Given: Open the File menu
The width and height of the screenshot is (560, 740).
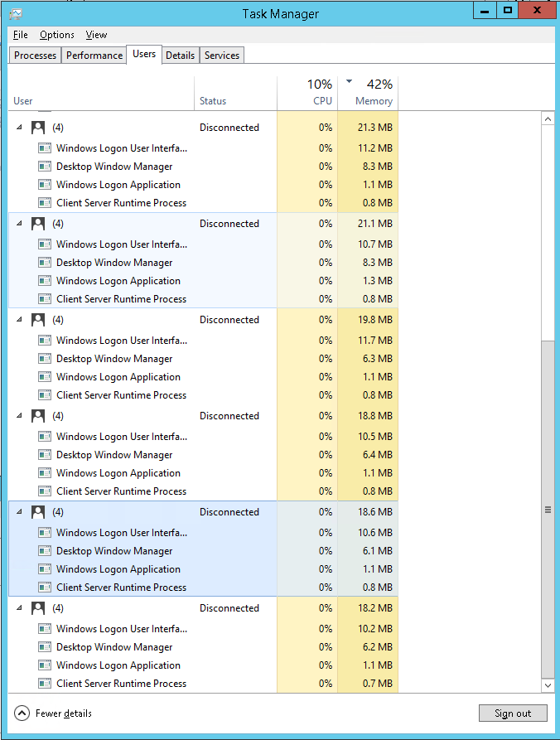Looking at the screenshot, I should [x=20, y=35].
